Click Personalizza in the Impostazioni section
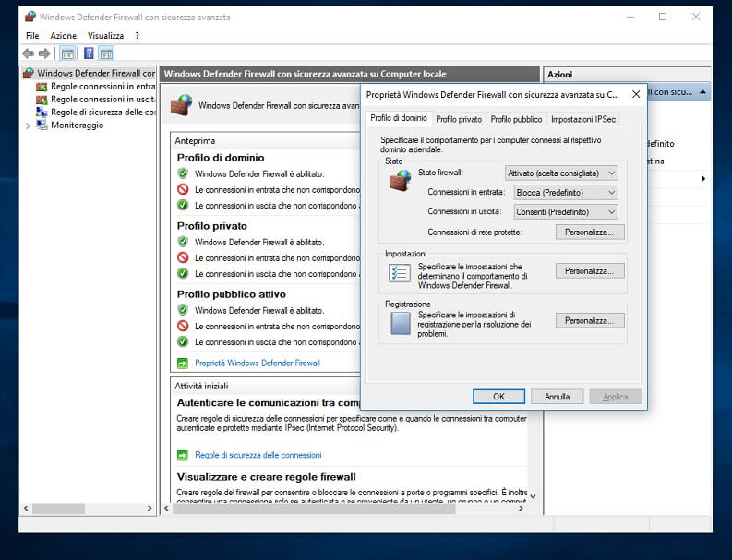This screenshot has height=560, width=732. [x=590, y=270]
